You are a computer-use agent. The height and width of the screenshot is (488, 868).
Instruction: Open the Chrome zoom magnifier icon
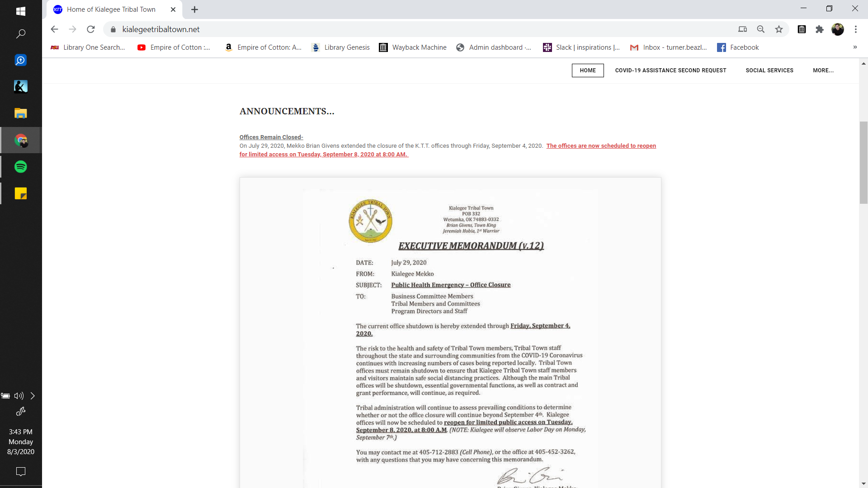[x=761, y=29]
